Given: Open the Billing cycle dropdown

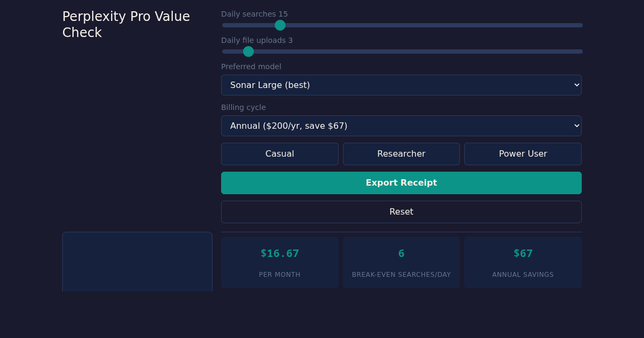Looking at the screenshot, I should tap(401, 126).
